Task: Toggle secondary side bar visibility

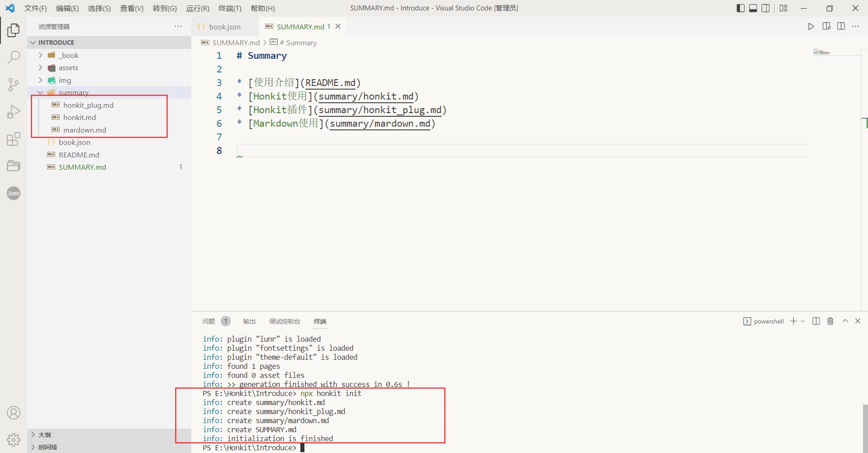Action: click(766, 8)
